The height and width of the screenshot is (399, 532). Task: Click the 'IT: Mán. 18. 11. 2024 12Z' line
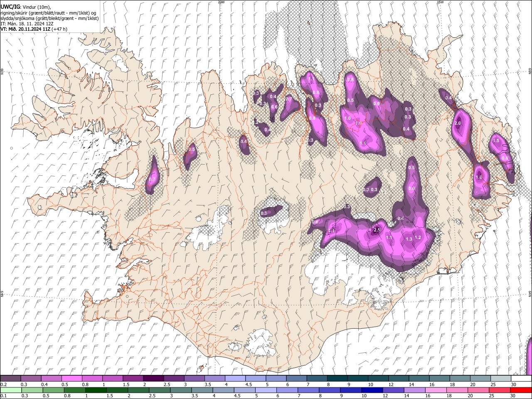click(27, 24)
